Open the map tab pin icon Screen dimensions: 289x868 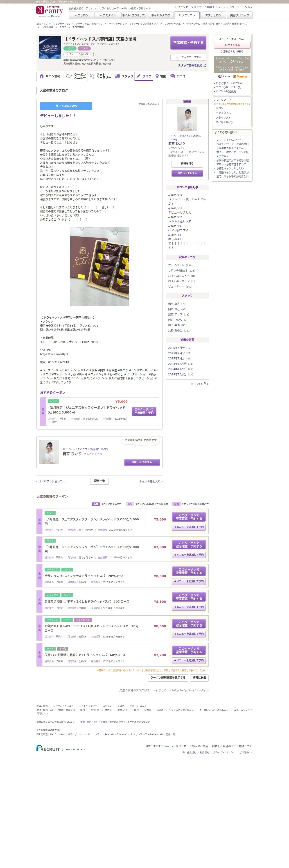(x=157, y=76)
